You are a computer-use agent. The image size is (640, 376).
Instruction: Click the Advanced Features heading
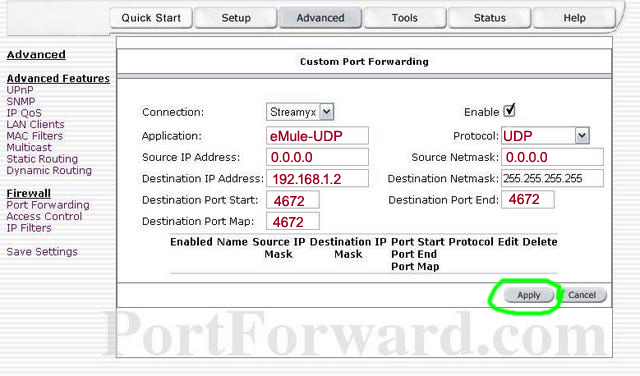58,78
